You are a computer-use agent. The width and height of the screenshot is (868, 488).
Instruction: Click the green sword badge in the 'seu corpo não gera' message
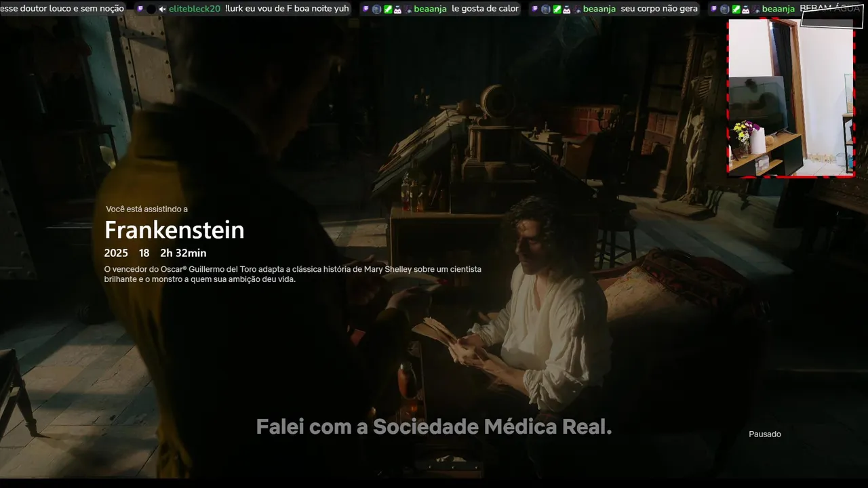557,9
